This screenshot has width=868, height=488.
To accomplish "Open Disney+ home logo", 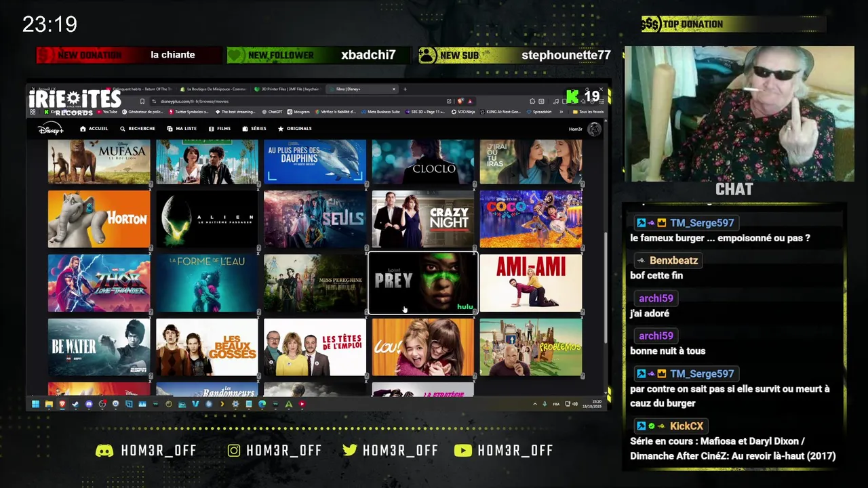I will (51, 129).
